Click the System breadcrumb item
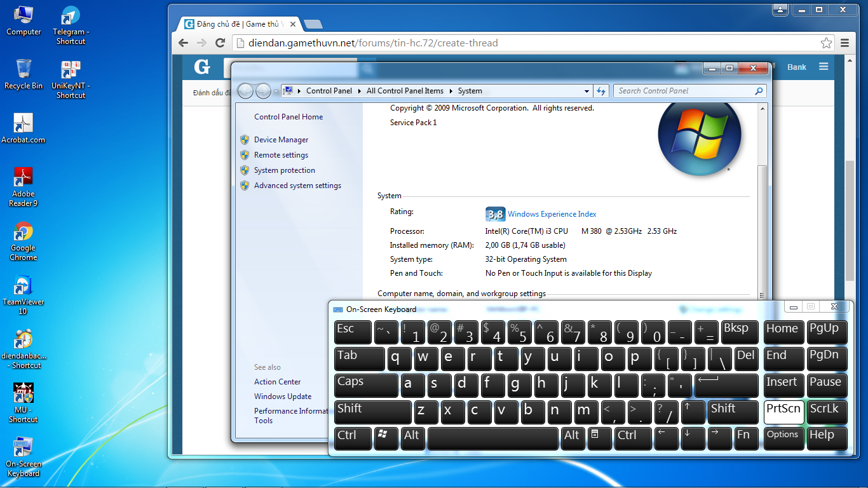 470,91
